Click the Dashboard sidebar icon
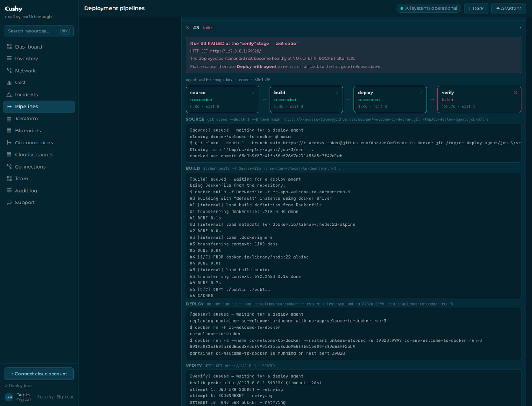 9,47
